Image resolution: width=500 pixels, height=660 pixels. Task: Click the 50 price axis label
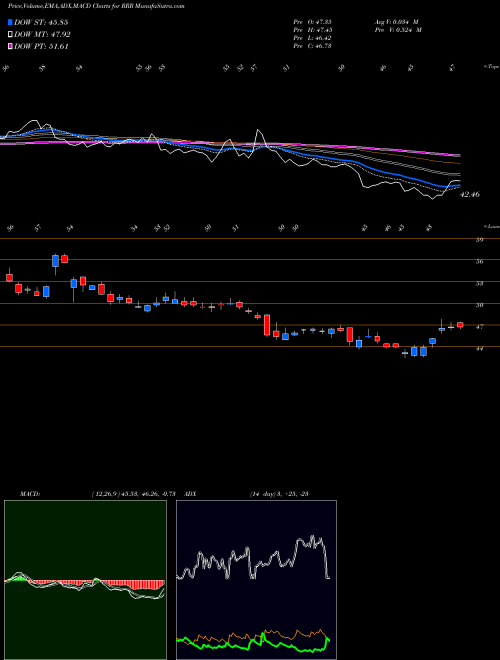(479, 305)
